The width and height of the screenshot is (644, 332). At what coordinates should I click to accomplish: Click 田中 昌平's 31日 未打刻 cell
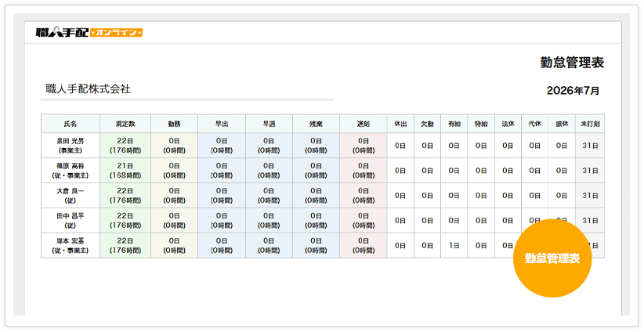[x=590, y=220]
